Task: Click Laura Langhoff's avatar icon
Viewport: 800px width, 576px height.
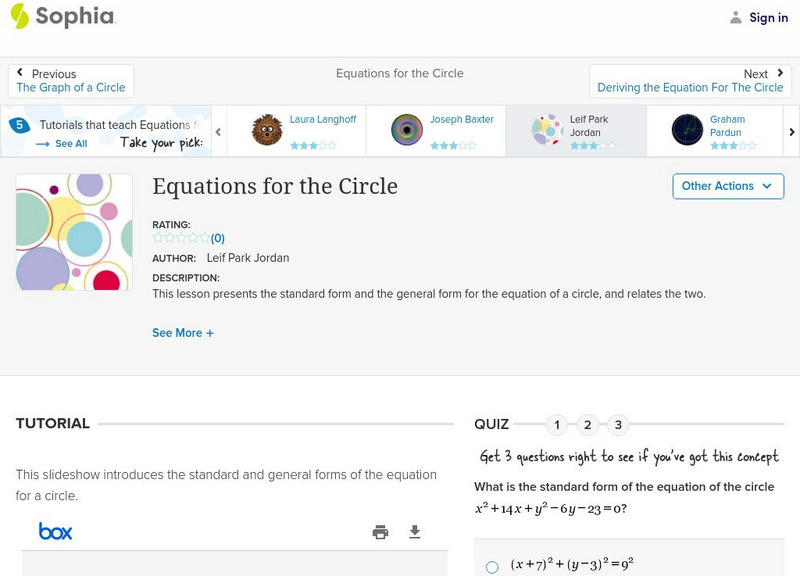Action: (x=267, y=130)
